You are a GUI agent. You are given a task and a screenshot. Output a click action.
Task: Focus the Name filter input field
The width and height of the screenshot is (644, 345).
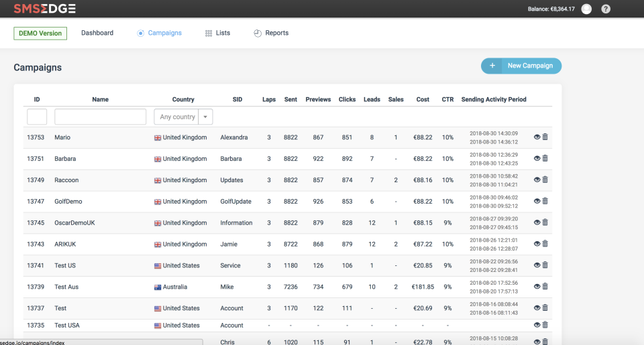(x=100, y=117)
